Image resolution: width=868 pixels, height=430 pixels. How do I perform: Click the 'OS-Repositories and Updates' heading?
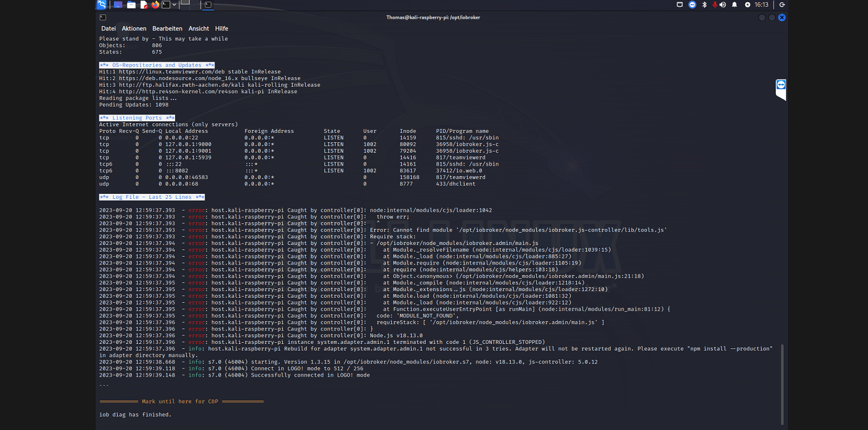point(157,65)
